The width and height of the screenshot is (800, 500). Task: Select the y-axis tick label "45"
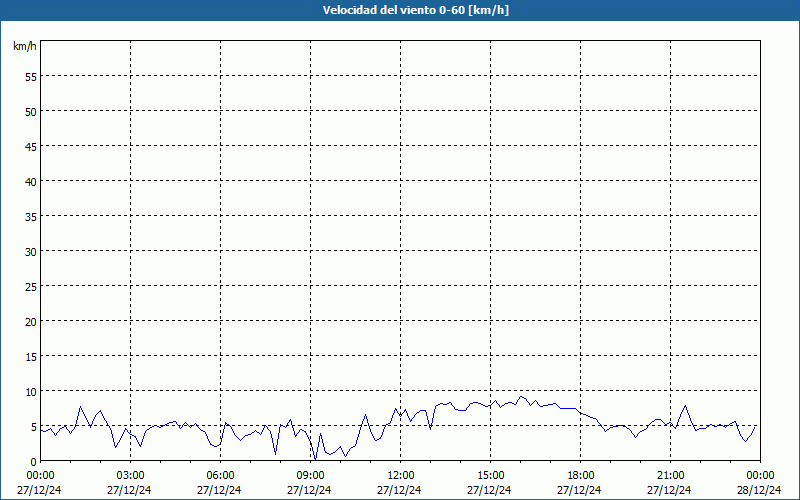(31, 146)
